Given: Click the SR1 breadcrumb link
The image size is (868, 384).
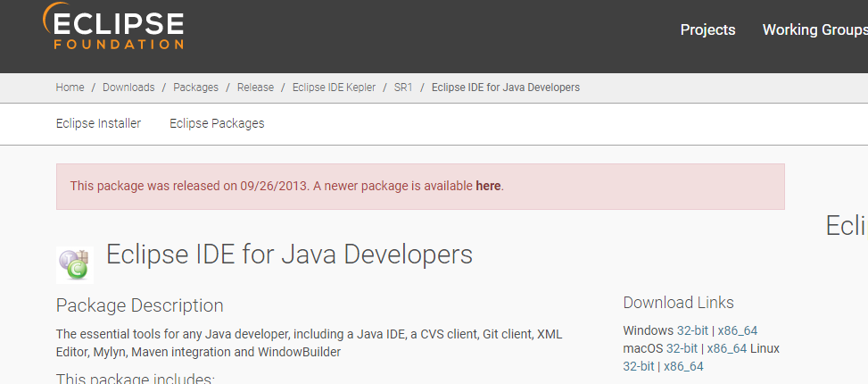Looking at the screenshot, I should [x=403, y=88].
